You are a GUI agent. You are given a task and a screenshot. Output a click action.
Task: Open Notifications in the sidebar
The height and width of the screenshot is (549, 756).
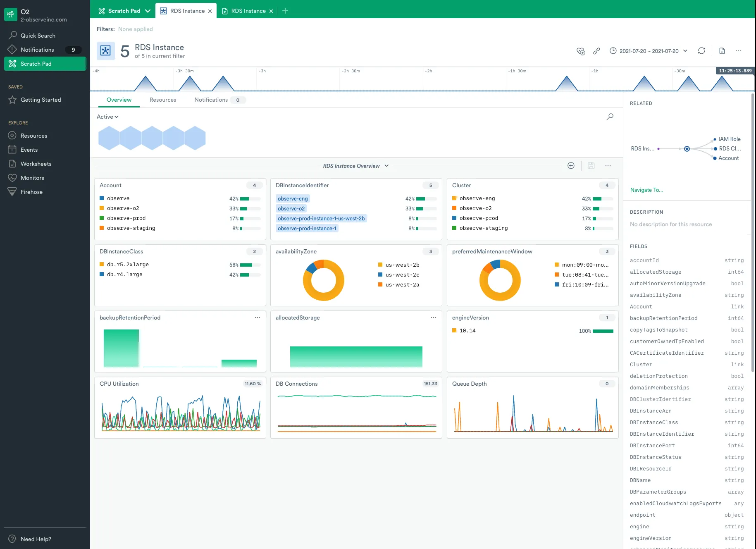(45, 50)
